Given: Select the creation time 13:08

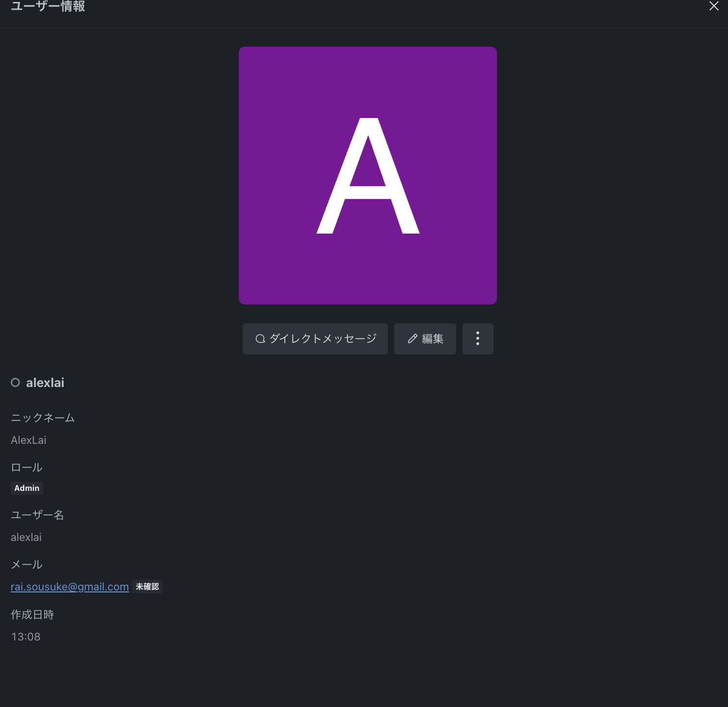Looking at the screenshot, I should (26, 637).
